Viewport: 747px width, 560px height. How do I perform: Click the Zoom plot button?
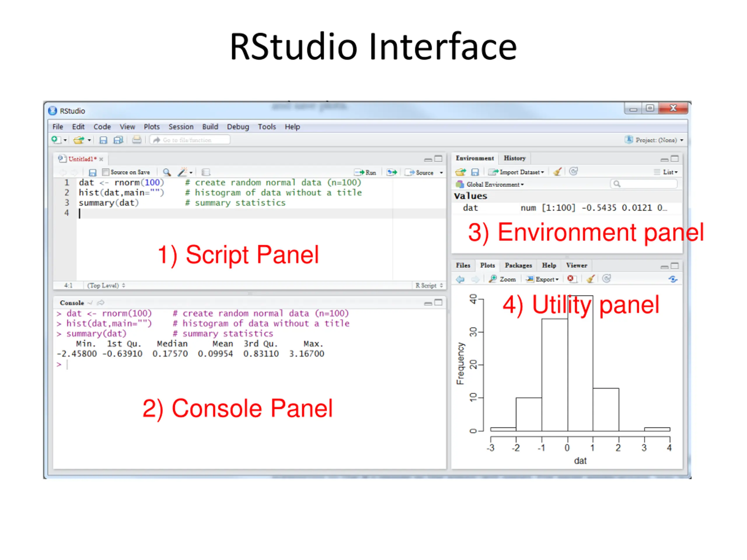(502, 279)
